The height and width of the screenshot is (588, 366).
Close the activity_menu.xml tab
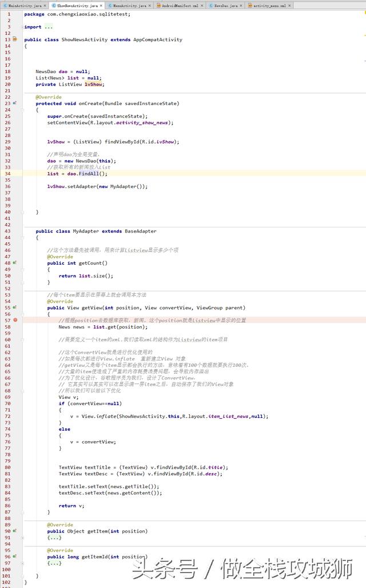pyautogui.click(x=289, y=6)
